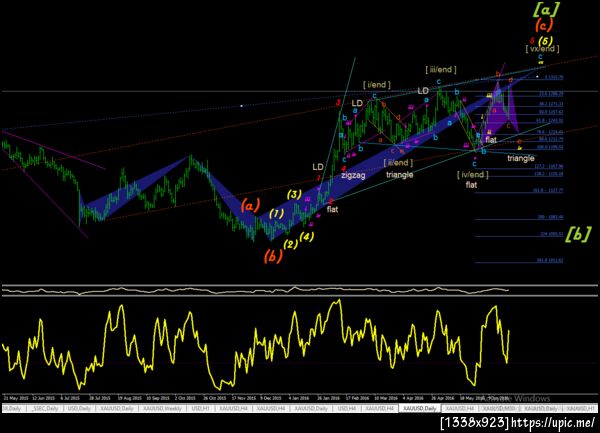Click the 2 Oct 2015 date label
The height and width of the screenshot is (433, 600).
(x=185, y=398)
